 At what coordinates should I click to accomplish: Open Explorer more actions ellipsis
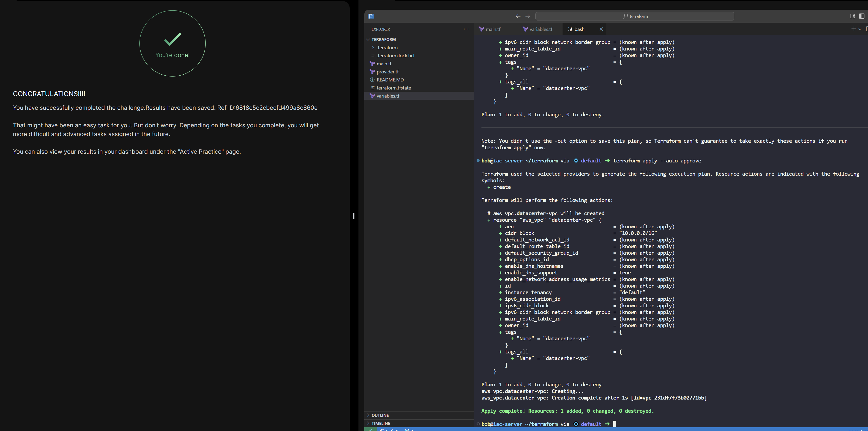coord(466,29)
